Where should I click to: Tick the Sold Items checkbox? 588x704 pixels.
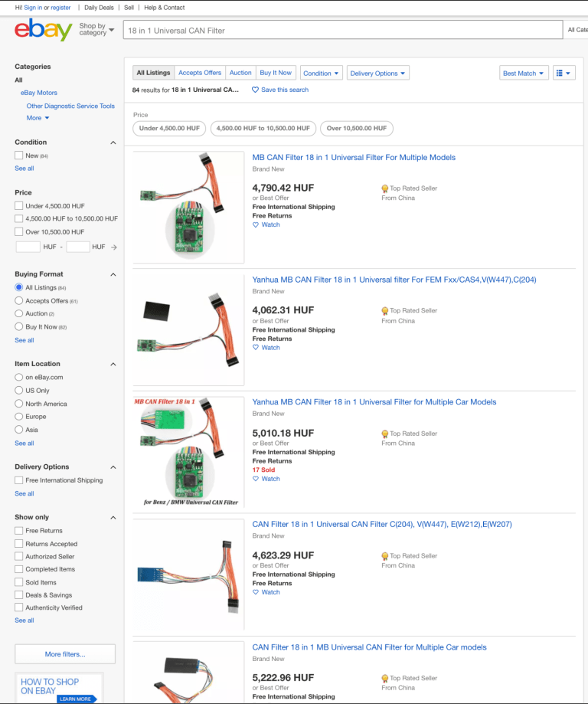19,582
